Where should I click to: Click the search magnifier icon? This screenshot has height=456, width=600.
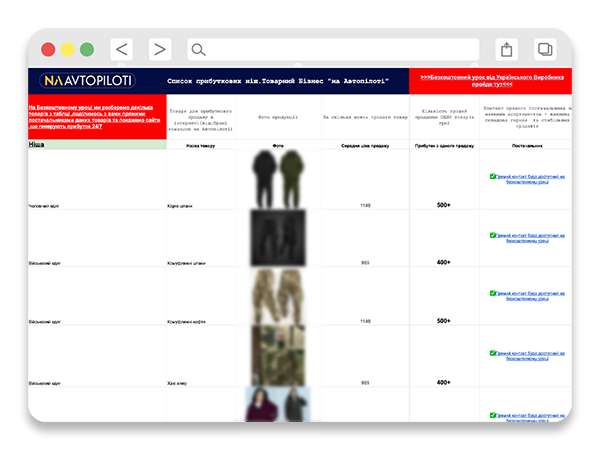[x=198, y=50]
